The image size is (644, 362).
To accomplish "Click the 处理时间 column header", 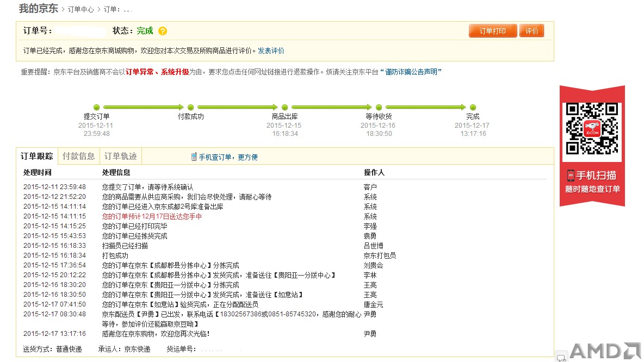I will (38, 172).
